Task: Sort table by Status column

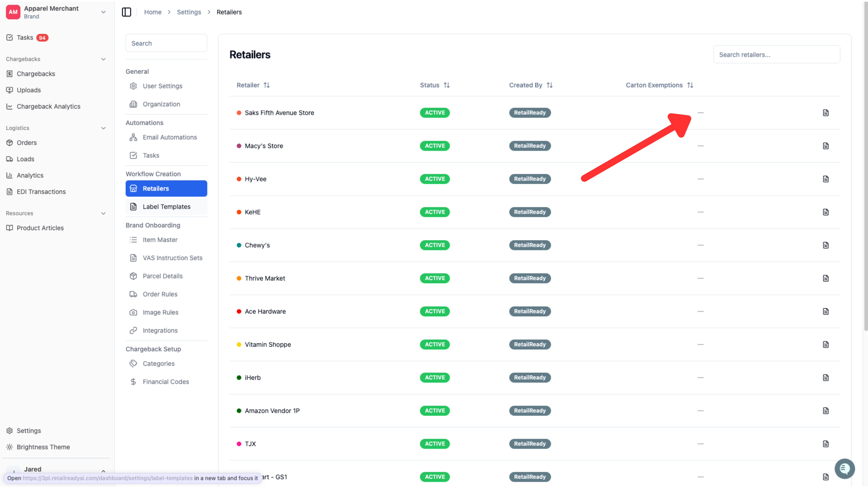Action: point(435,85)
